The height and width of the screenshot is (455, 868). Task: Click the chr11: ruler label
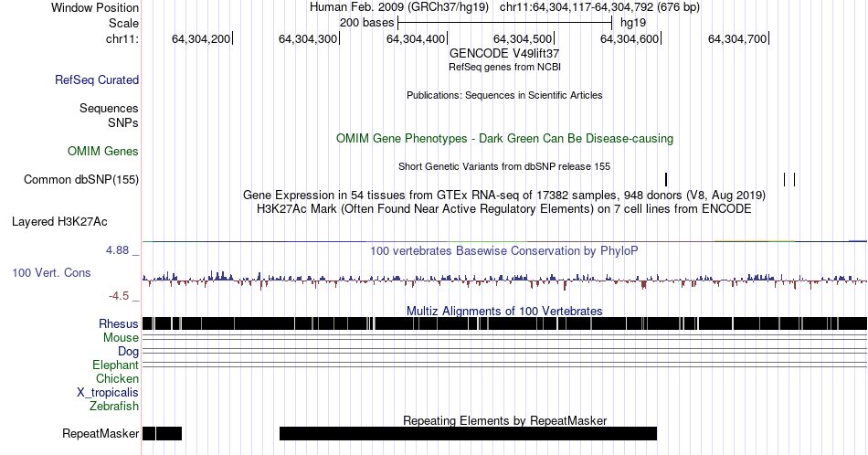pos(122,38)
